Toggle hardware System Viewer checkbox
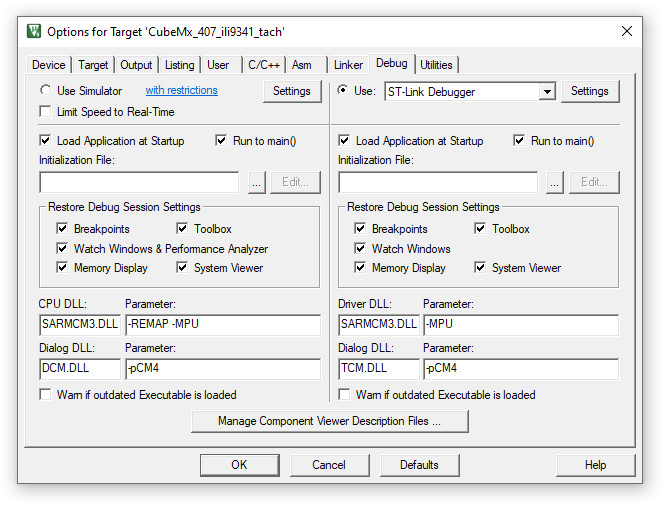 click(x=480, y=268)
